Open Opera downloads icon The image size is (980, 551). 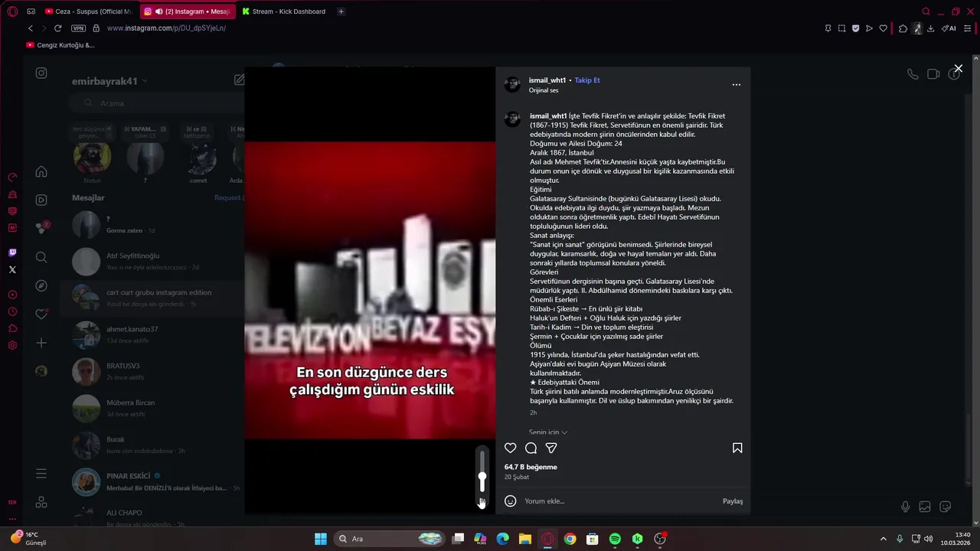pos(930,28)
